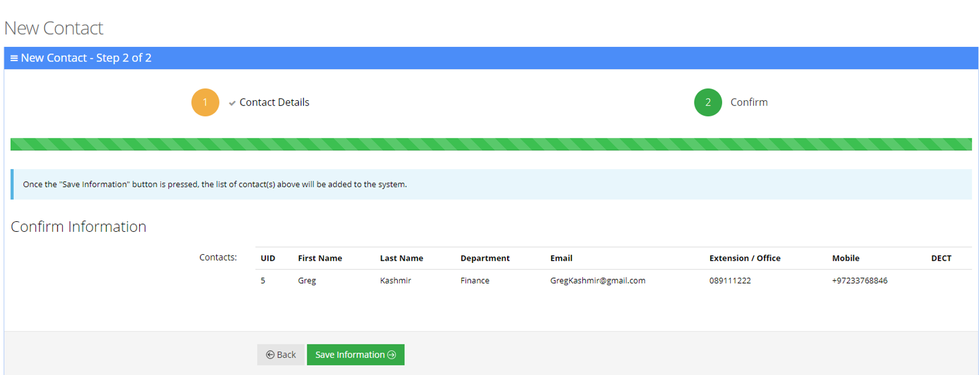Click the Email column header
980x375 pixels.
click(x=561, y=258)
